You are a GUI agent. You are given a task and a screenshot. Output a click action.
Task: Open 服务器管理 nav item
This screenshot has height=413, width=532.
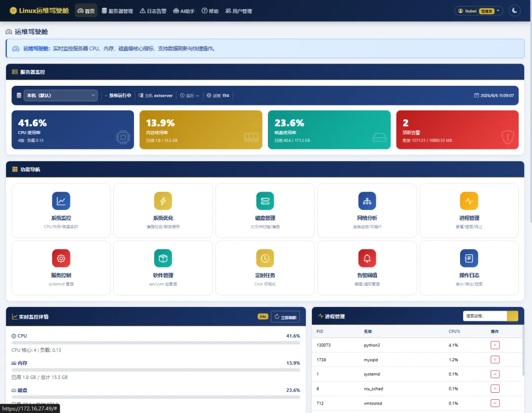pos(117,11)
